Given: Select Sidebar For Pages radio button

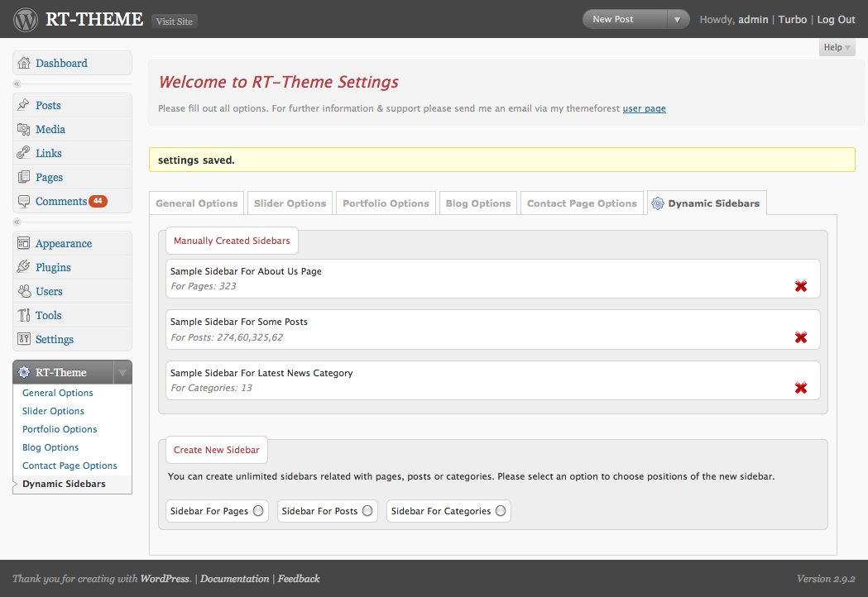Looking at the screenshot, I should pos(258,511).
